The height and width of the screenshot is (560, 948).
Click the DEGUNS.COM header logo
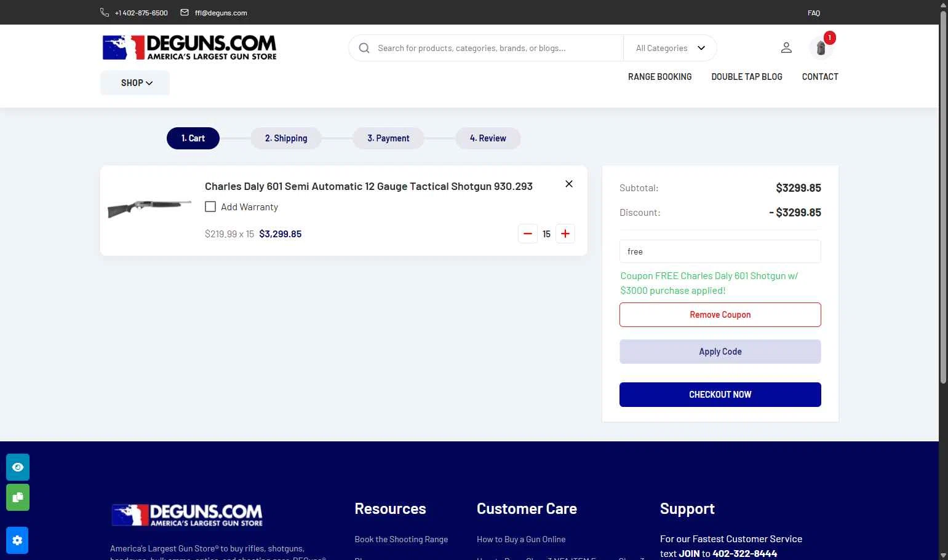(189, 47)
